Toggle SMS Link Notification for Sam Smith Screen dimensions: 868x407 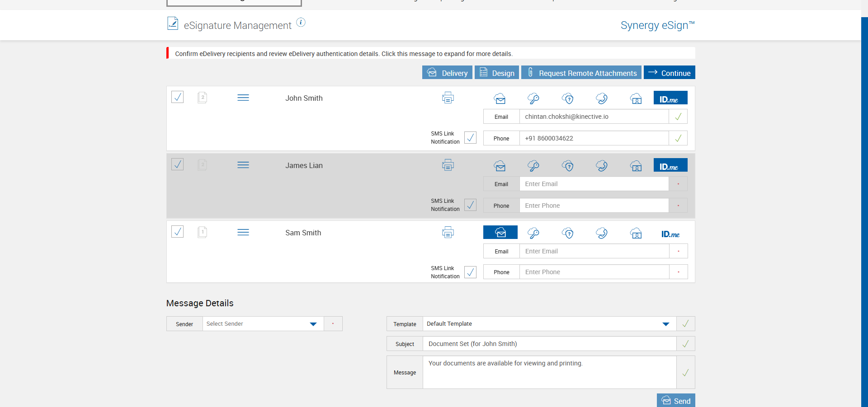click(470, 272)
